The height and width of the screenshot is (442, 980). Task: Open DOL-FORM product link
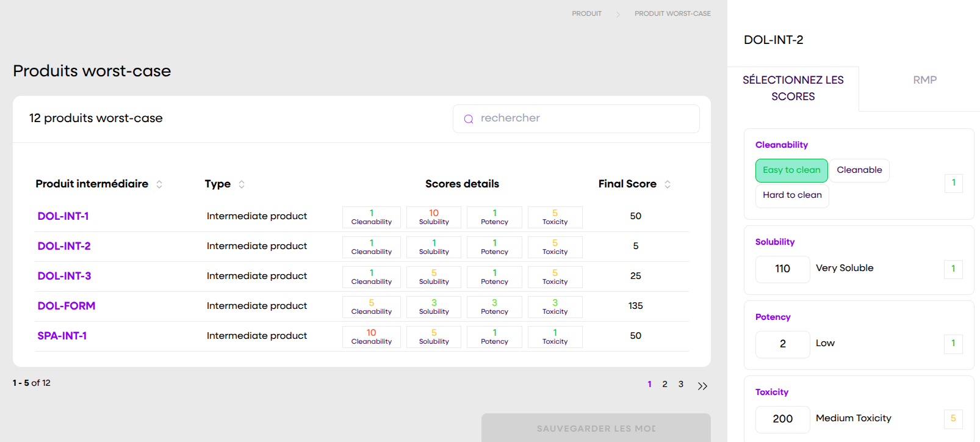(66, 306)
